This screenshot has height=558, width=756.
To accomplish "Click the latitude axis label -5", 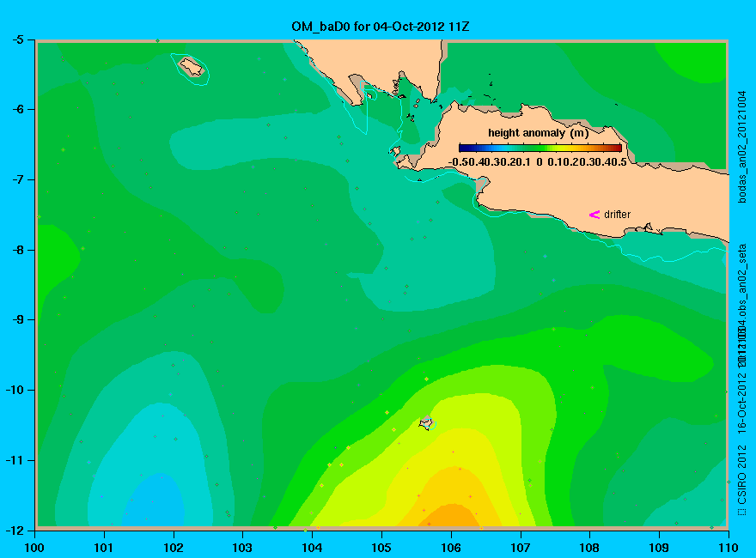I will click(17, 39).
